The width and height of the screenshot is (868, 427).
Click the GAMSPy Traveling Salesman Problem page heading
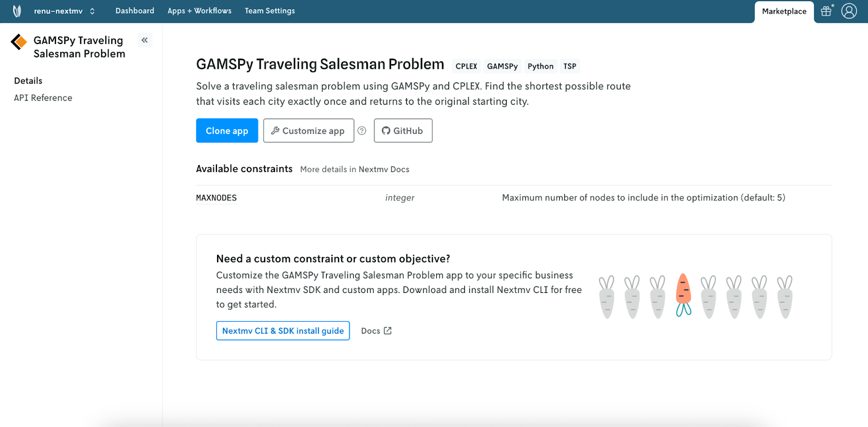pyautogui.click(x=320, y=64)
